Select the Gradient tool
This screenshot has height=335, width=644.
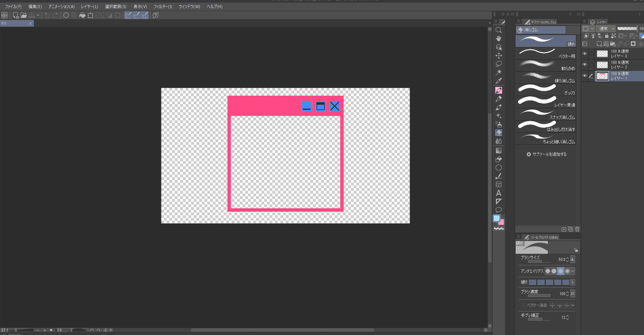499,150
